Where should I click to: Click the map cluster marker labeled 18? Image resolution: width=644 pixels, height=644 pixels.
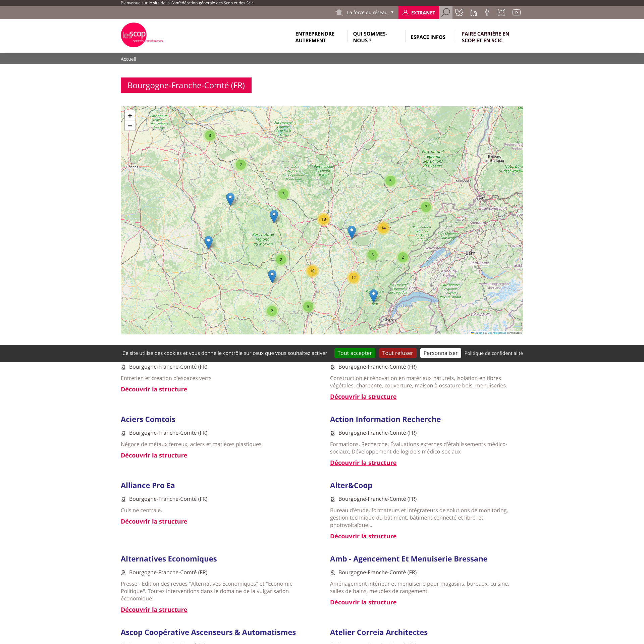[324, 219]
